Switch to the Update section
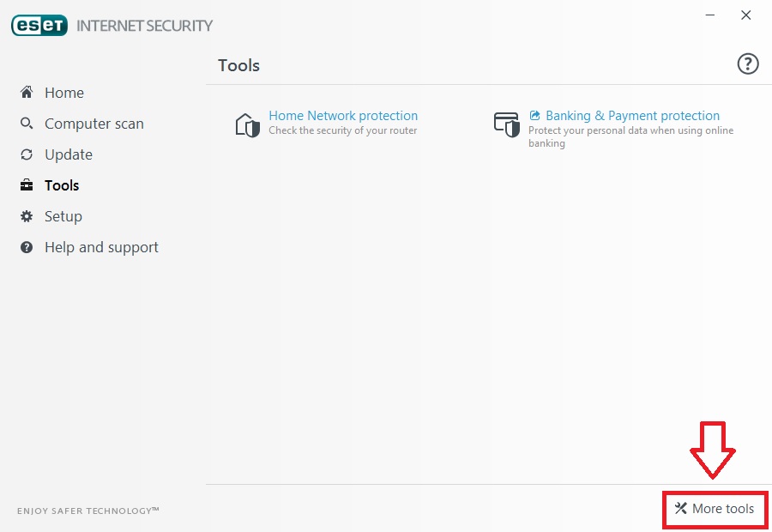Screen dimensions: 772x532 pyautogui.click(x=69, y=154)
